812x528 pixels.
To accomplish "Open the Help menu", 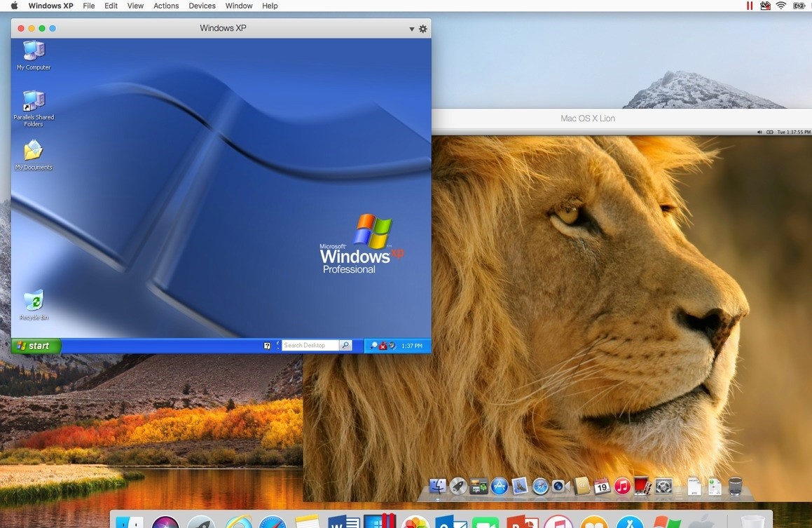I will 270,6.
